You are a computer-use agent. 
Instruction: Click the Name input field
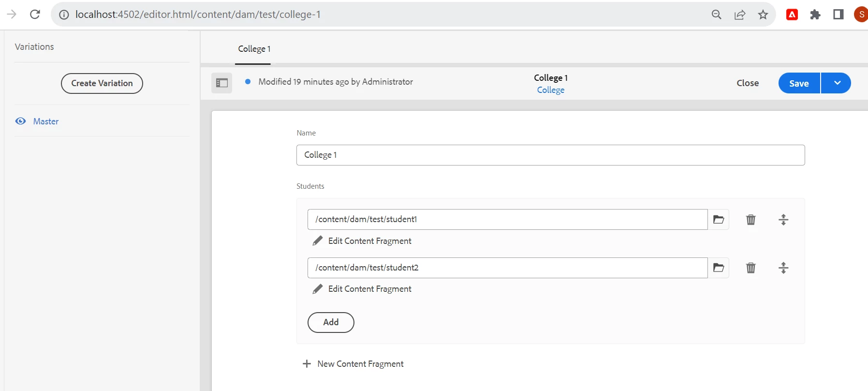pos(550,155)
